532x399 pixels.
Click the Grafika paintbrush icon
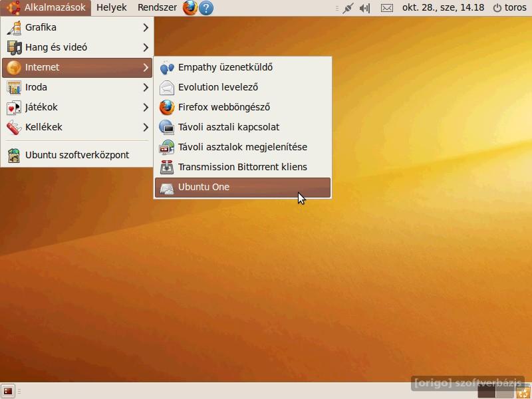(x=14, y=27)
